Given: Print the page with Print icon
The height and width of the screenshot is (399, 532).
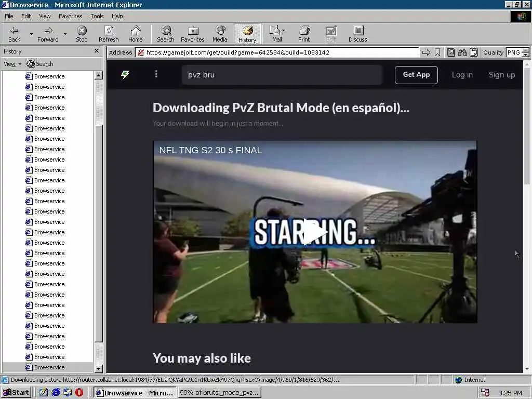Looking at the screenshot, I should pos(304,34).
